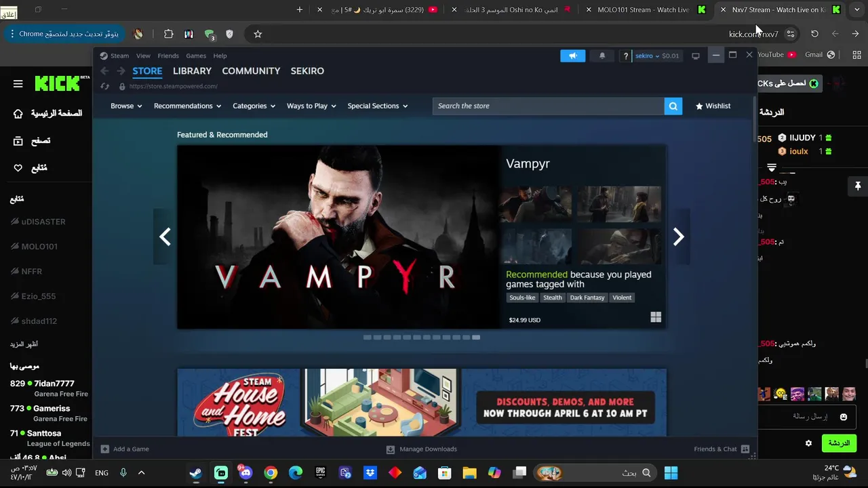868x488 pixels.
Task: Reload the Chrome page
Action: click(814, 34)
